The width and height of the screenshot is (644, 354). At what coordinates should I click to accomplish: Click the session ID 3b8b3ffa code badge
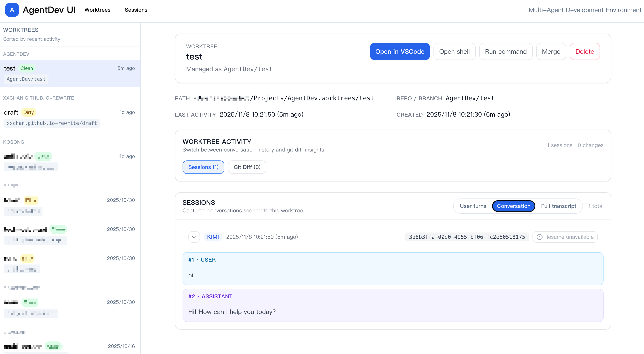point(467,237)
